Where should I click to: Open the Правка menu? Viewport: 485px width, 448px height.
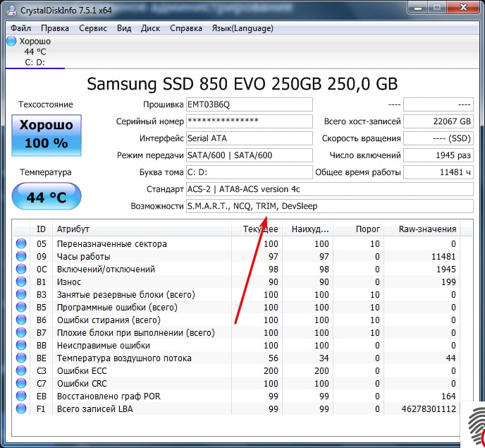click(55, 28)
